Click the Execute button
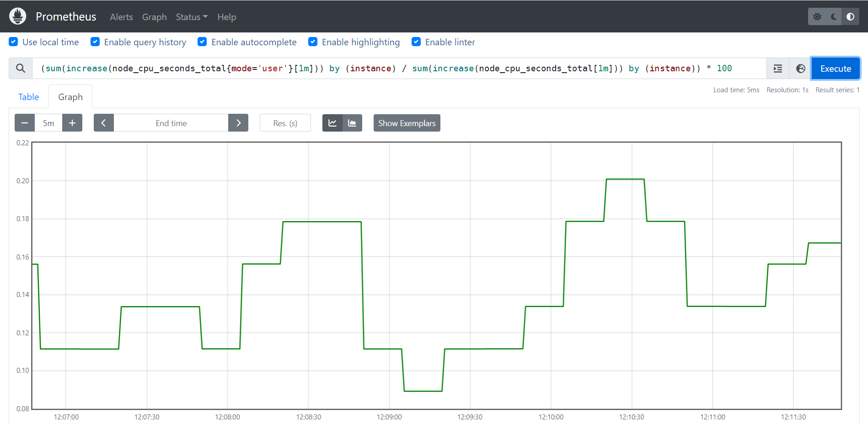 (836, 69)
